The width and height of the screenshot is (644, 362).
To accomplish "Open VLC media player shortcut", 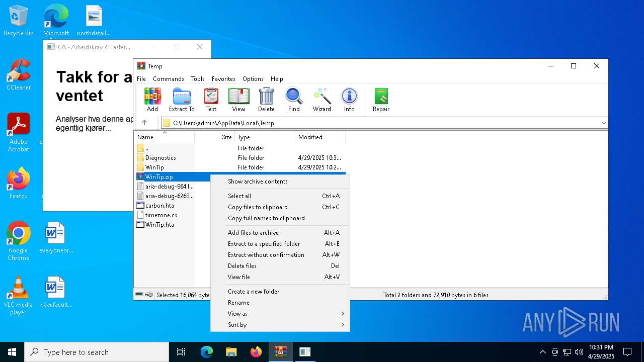I will pyautogui.click(x=19, y=296).
